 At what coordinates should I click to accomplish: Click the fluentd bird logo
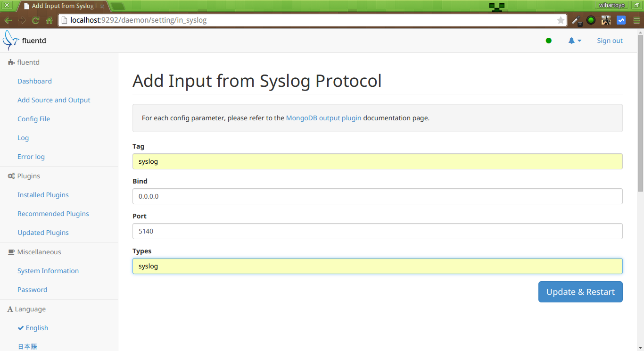[x=10, y=40]
